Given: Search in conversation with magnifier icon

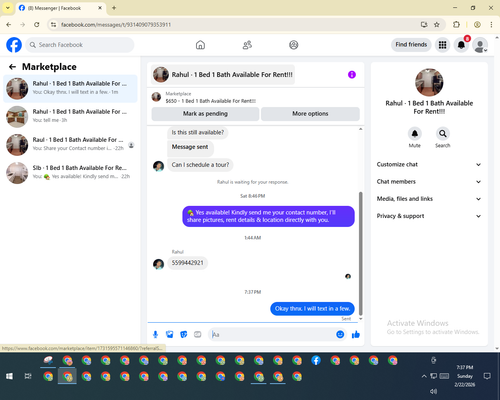Looking at the screenshot, I should coord(443,134).
